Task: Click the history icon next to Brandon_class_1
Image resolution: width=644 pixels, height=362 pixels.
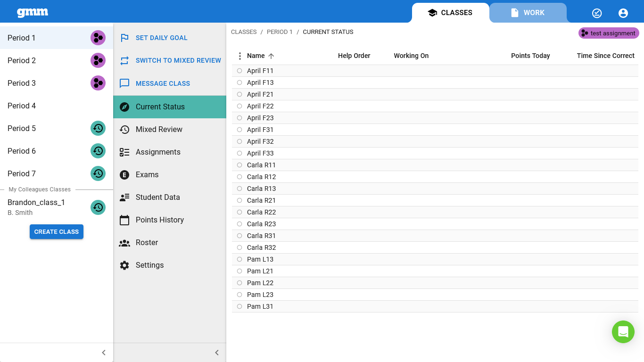Action: click(x=98, y=207)
